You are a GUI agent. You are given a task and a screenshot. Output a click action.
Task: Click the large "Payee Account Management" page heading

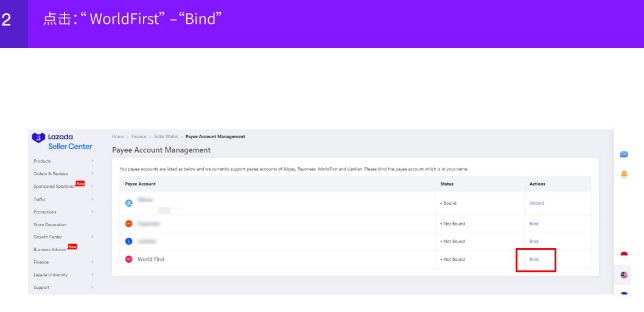[161, 150]
